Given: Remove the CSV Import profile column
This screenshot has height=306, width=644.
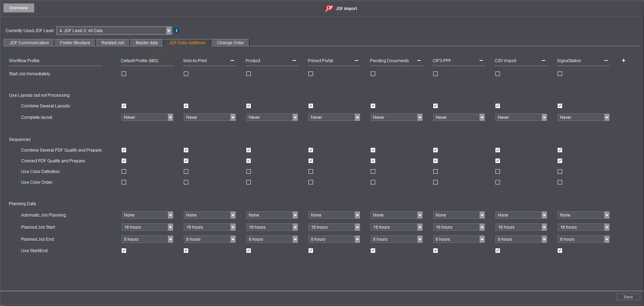Looking at the screenshot, I should 543,60.
